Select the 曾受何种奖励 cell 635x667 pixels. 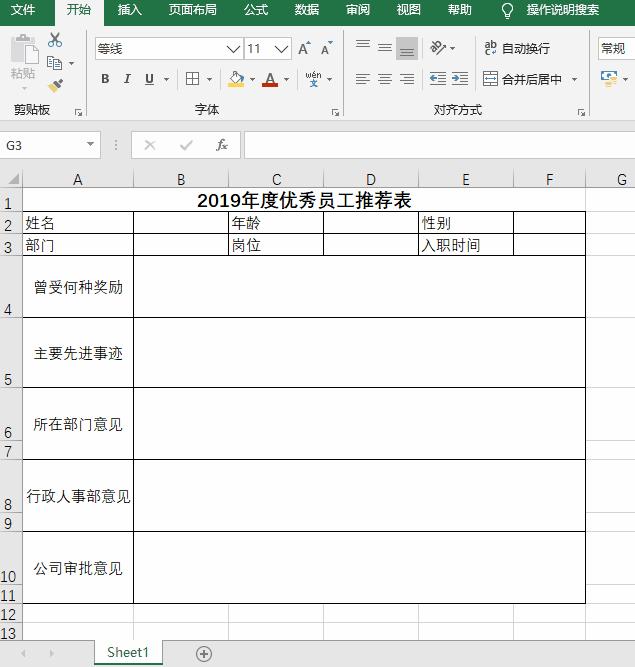point(78,287)
